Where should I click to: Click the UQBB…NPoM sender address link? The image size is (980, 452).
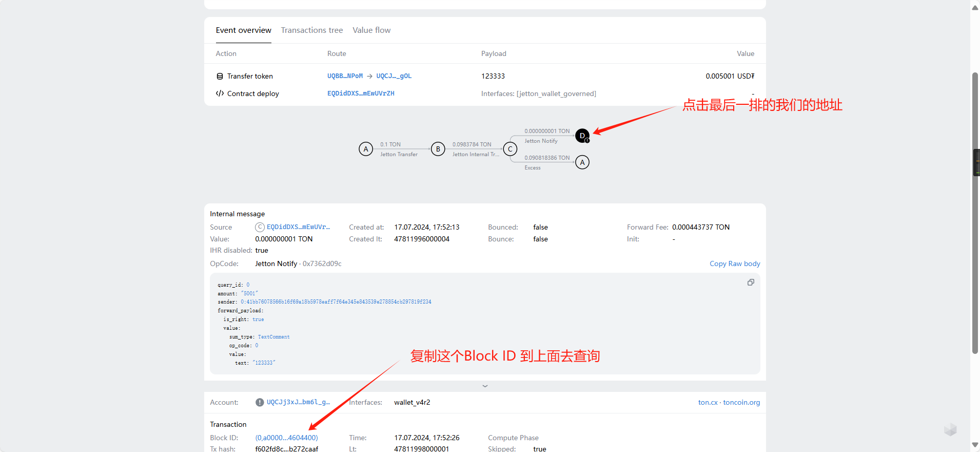click(345, 76)
